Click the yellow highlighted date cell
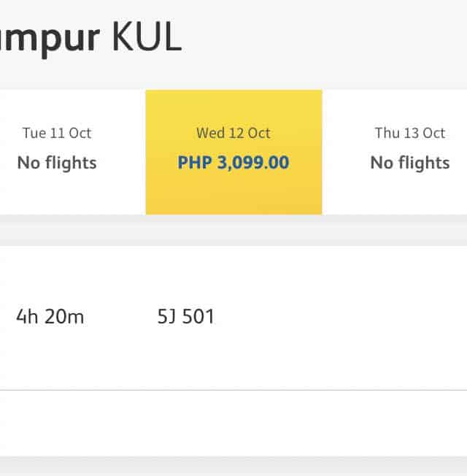 [233, 190]
